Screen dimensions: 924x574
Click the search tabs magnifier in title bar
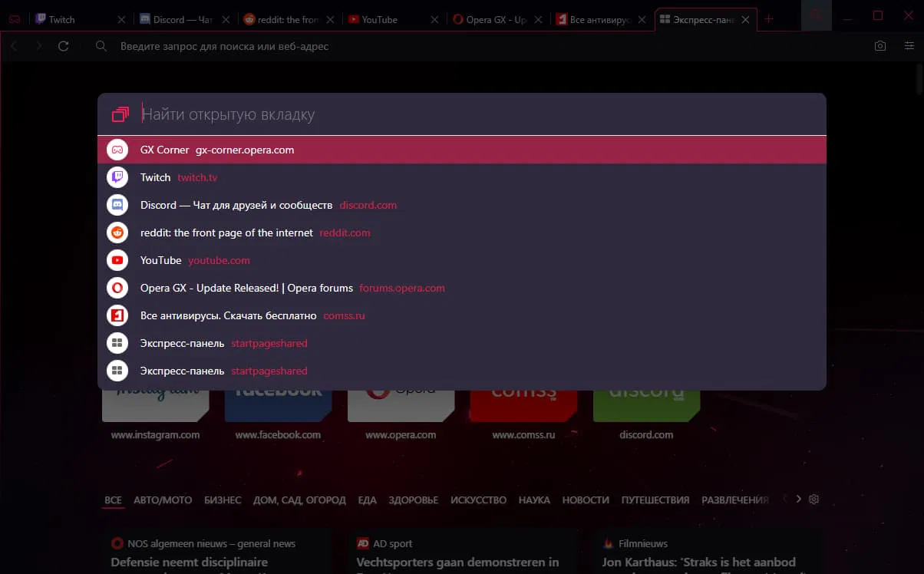[x=817, y=15]
